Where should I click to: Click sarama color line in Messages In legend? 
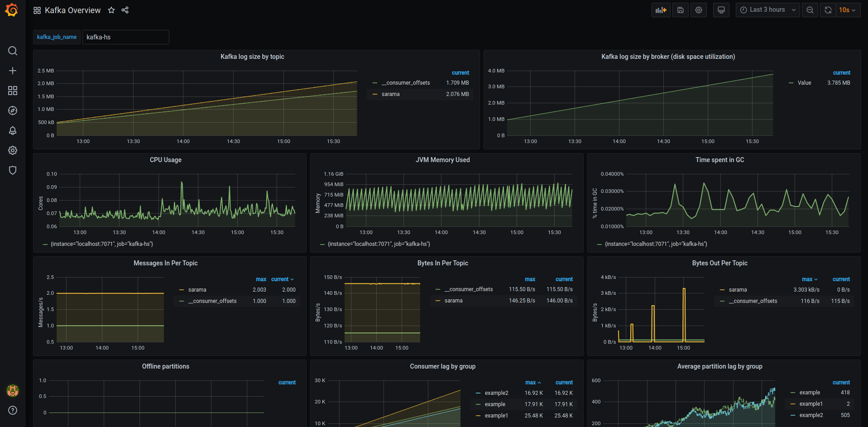pos(182,290)
